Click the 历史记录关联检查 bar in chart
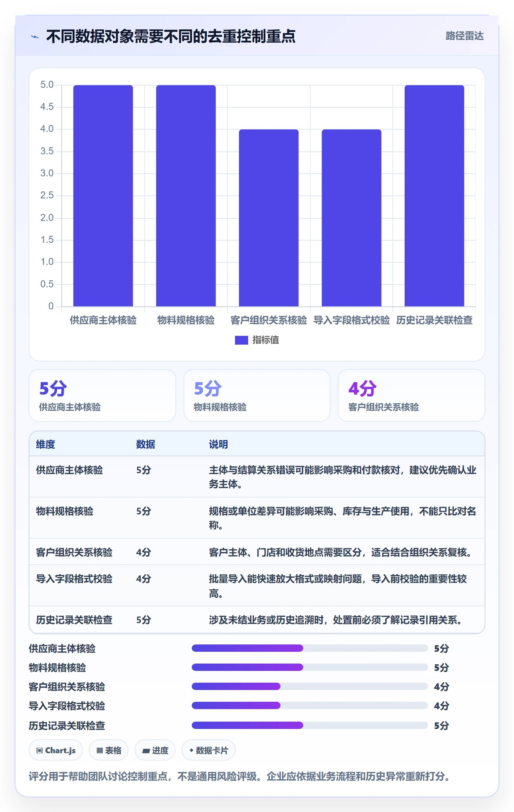The width and height of the screenshot is (514, 812). (x=434, y=196)
